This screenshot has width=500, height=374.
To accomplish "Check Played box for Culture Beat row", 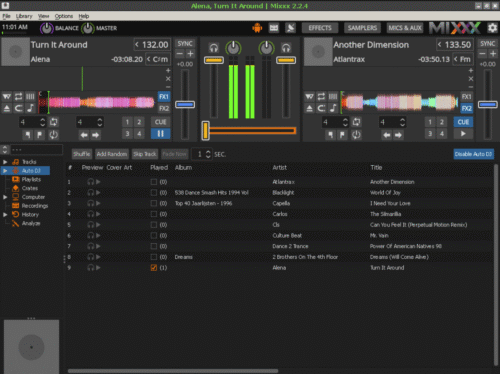I will (154, 235).
